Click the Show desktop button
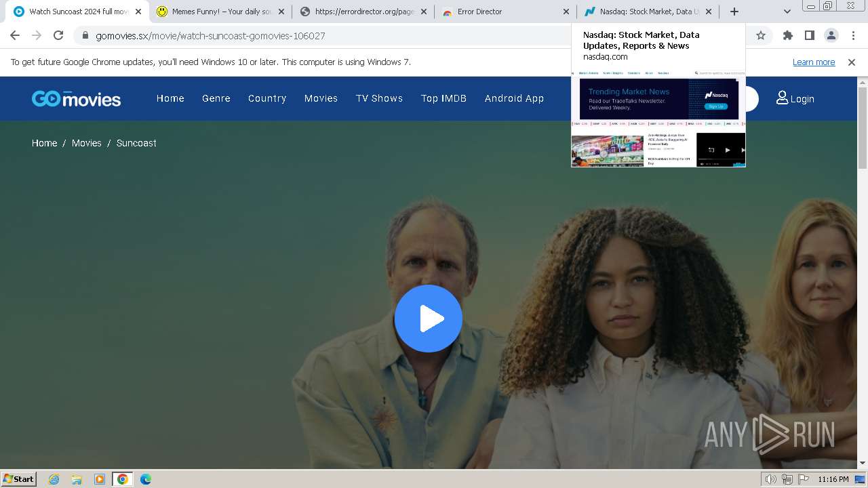 click(860, 479)
